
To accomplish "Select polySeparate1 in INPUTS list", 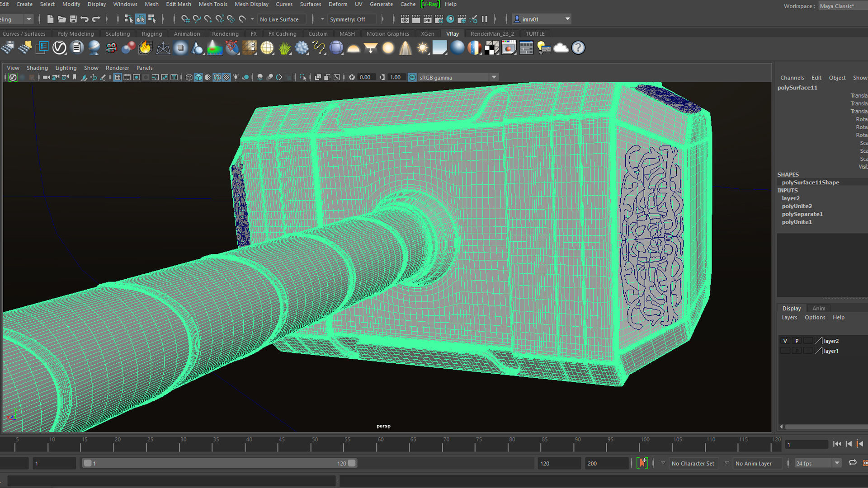I will click(802, 214).
